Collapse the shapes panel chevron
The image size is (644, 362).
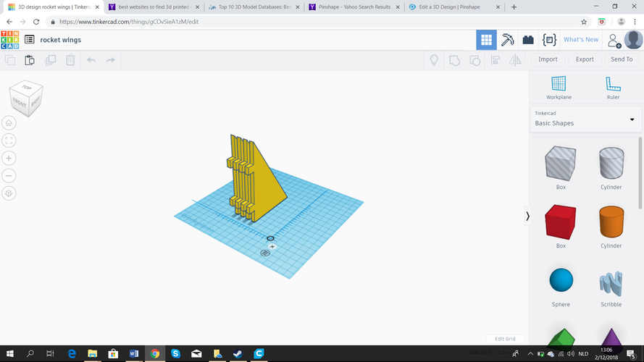528,216
